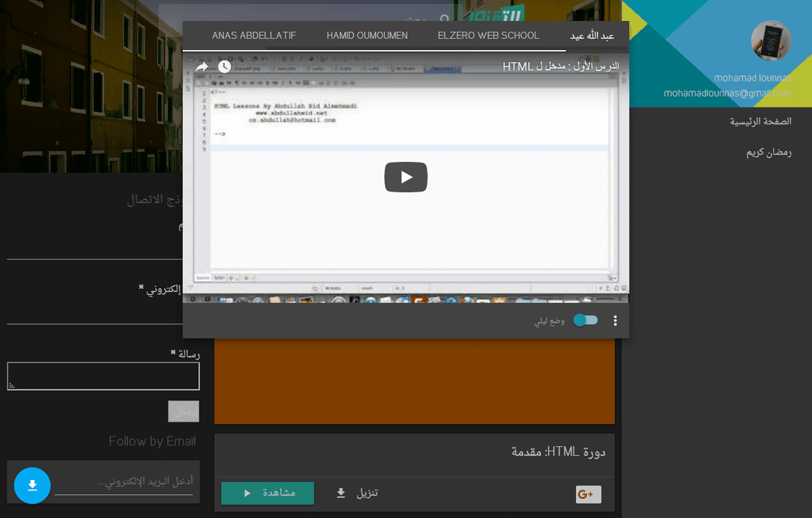Switch to the ANAS ABDELLATIF tab
The height and width of the screenshot is (518, 812).
coord(254,35)
